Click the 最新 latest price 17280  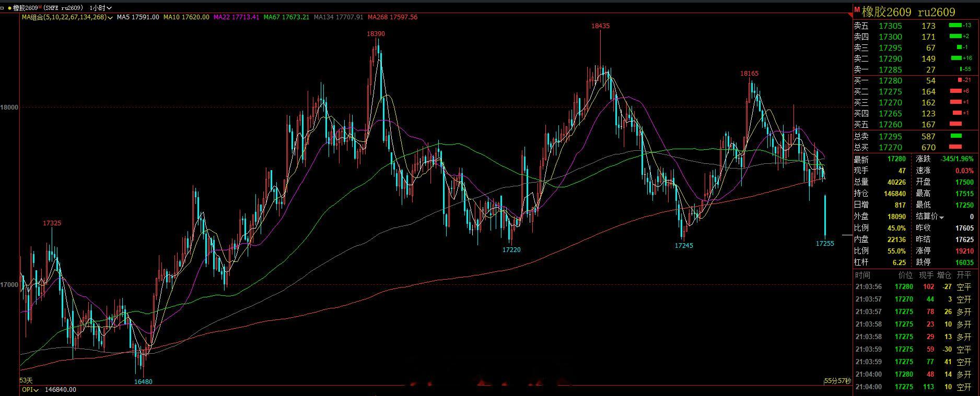point(896,159)
